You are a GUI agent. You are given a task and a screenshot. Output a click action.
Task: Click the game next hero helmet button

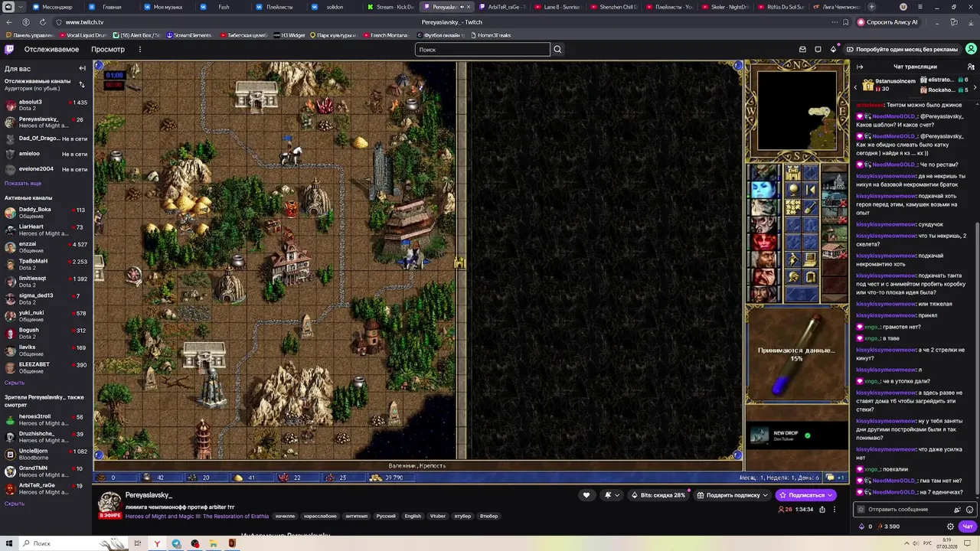click(792, 277)
